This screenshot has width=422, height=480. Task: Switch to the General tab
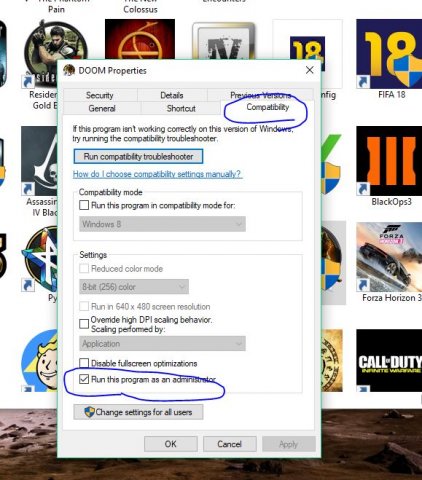102,108
